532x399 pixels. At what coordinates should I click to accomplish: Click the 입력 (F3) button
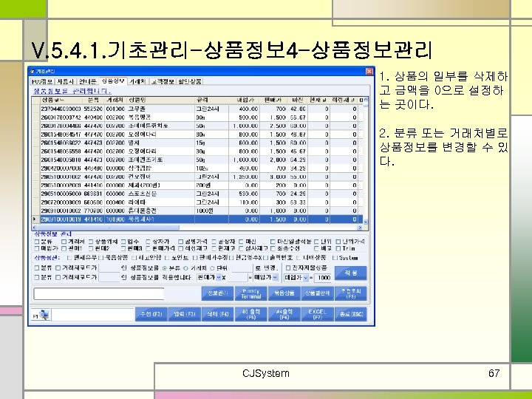[x=185, y=314]
